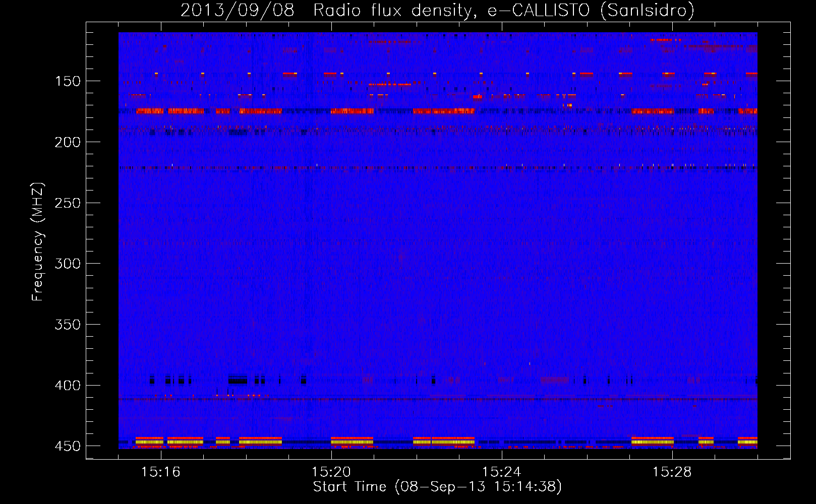The image size is (816, 504).
Task: Pick the 250 frequency tick label
Action: (x=67, y=203)
